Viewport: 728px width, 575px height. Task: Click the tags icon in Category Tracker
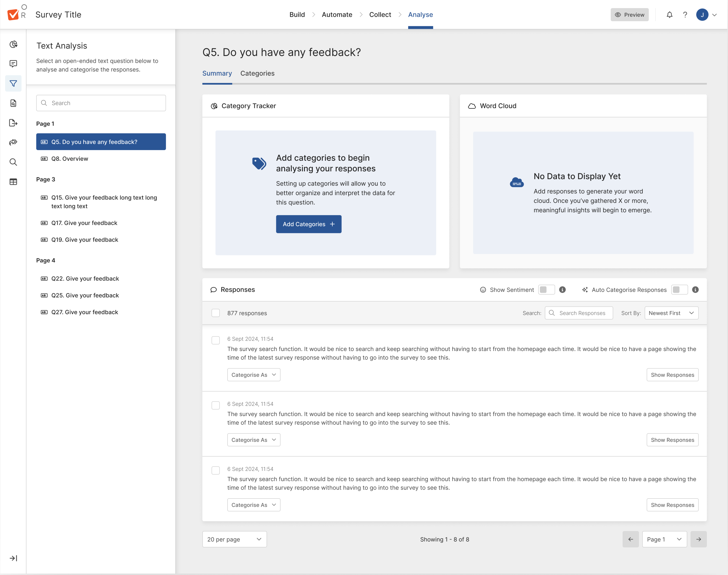tap(259, 164)
